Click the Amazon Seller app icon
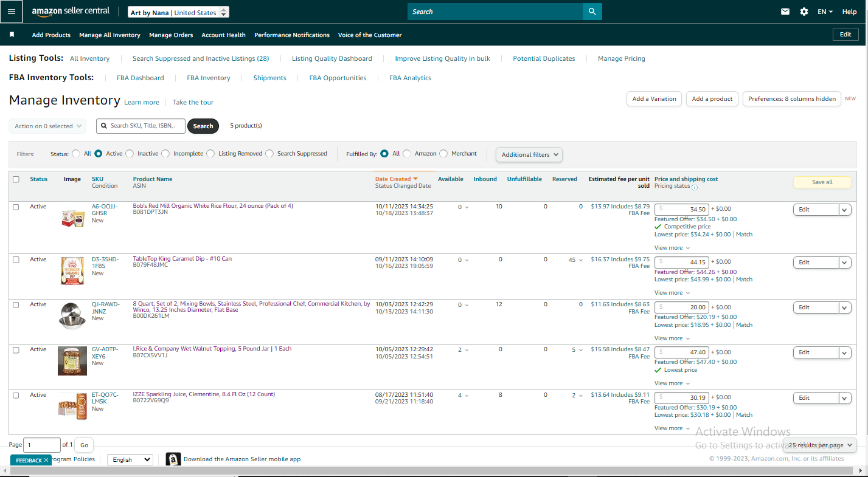 (x=173, y=459)
